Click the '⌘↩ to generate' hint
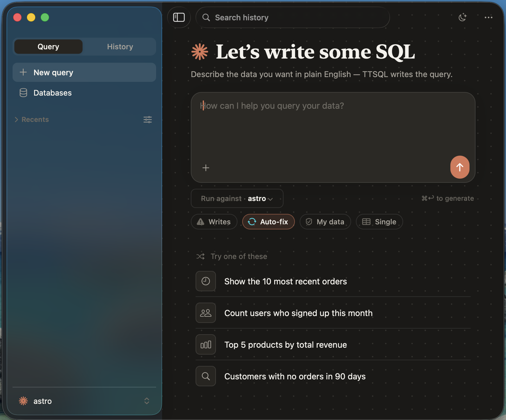Image resolution: width=506 pixels, height=420 pixels. (447, 198)
